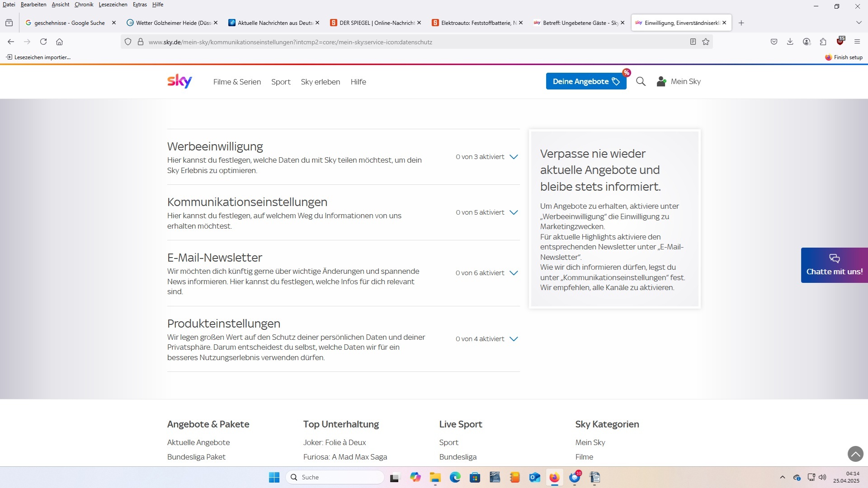
Task: Expand the Produkteinstellungen chevron
Action: coord(514,339)
